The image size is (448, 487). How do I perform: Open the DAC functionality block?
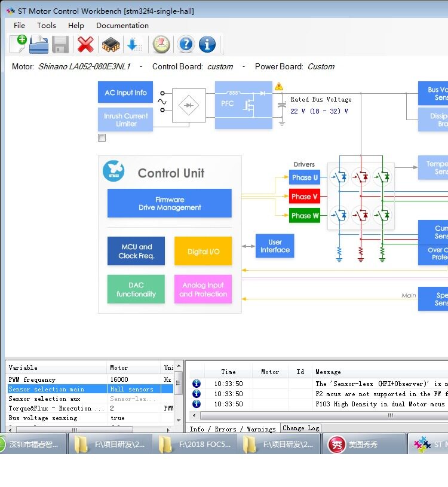tap(136, 289)
